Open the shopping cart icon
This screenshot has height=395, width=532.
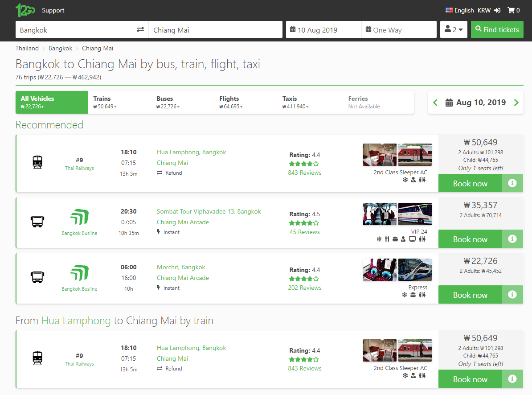point(511,10)
